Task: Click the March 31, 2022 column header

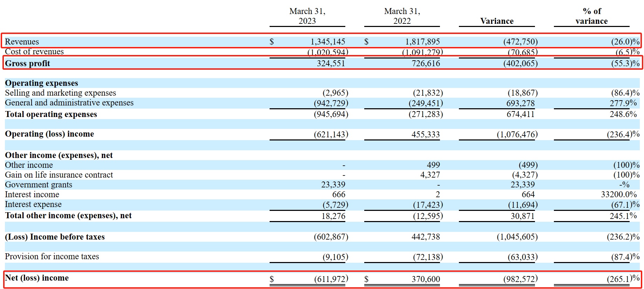Action: tap(402, 16)
